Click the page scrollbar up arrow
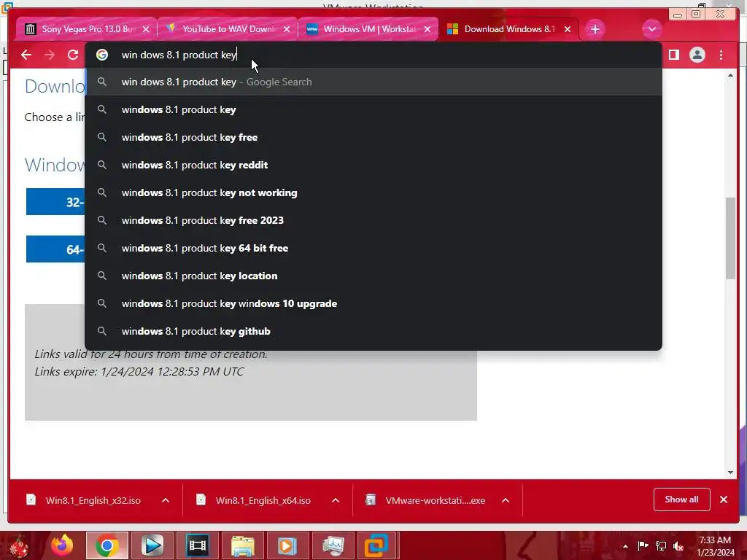 click(730, 76)
